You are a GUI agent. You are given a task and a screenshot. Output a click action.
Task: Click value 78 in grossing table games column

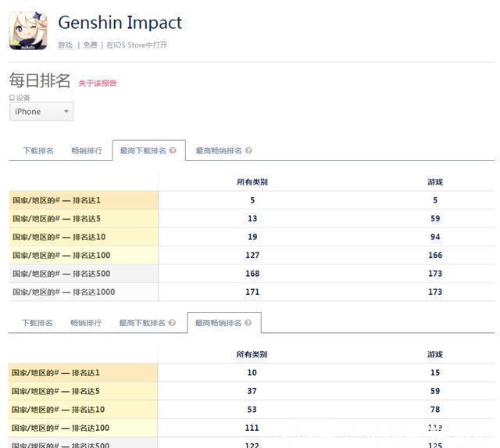(x=435, y=410)
